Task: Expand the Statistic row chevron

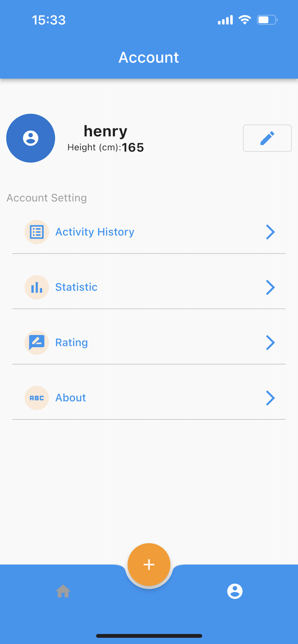Action: coord(270,287)
